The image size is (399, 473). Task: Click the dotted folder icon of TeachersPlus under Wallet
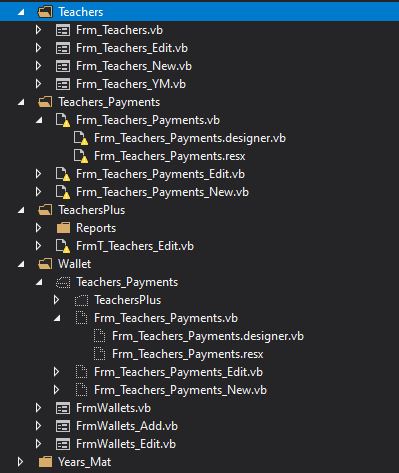81,300
